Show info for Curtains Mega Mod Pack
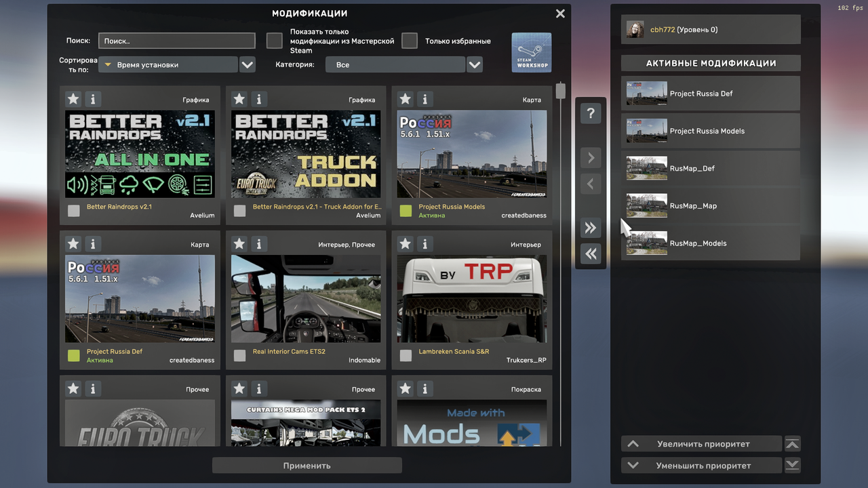Image resolution: width=868 pixels, height=488 pixels. pyautogui.click(x=259, y=389)
